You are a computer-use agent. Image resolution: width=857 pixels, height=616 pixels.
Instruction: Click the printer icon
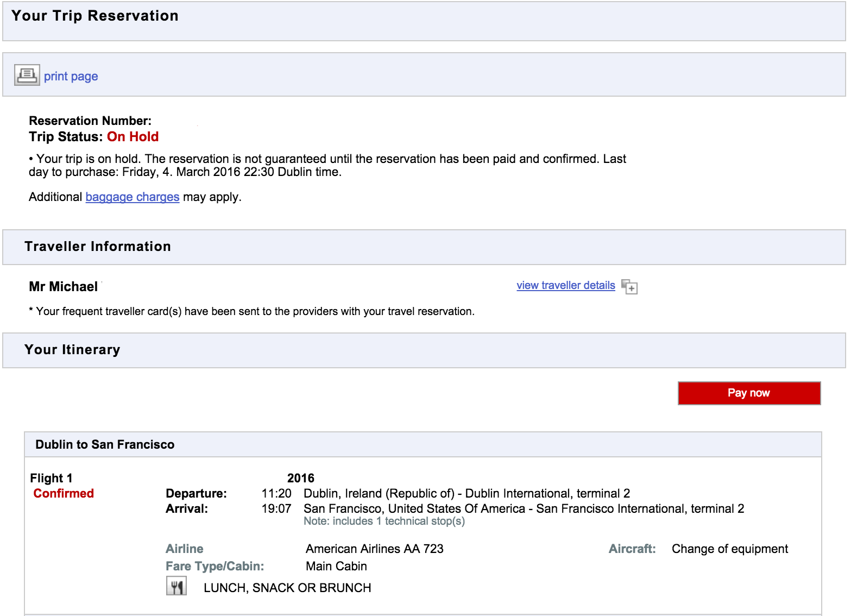27,75
